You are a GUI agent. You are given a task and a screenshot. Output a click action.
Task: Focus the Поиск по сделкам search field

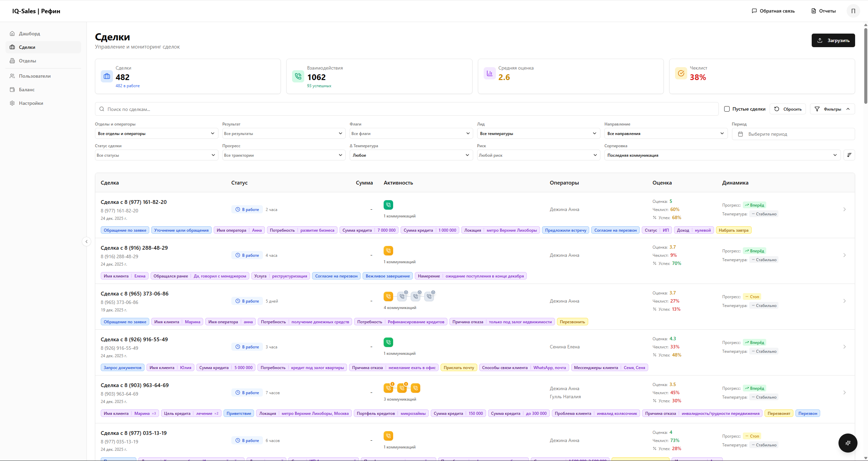(x=406, y=109)
